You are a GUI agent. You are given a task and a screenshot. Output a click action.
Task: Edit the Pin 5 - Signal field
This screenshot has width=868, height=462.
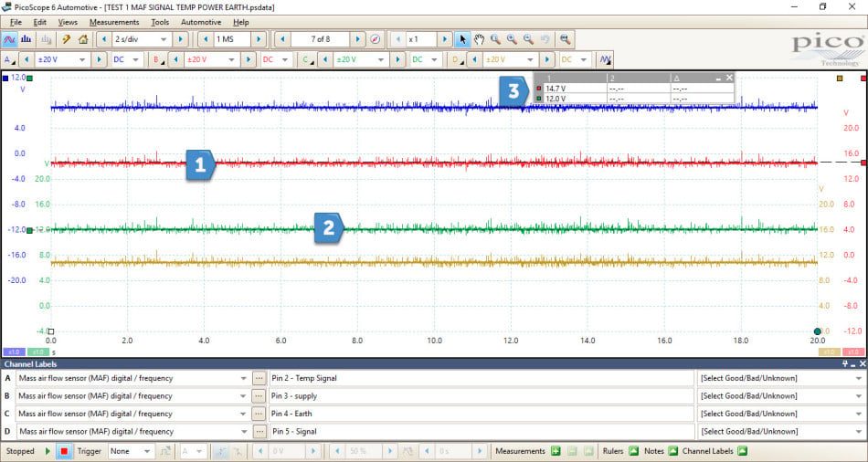(x=481, y=432)
